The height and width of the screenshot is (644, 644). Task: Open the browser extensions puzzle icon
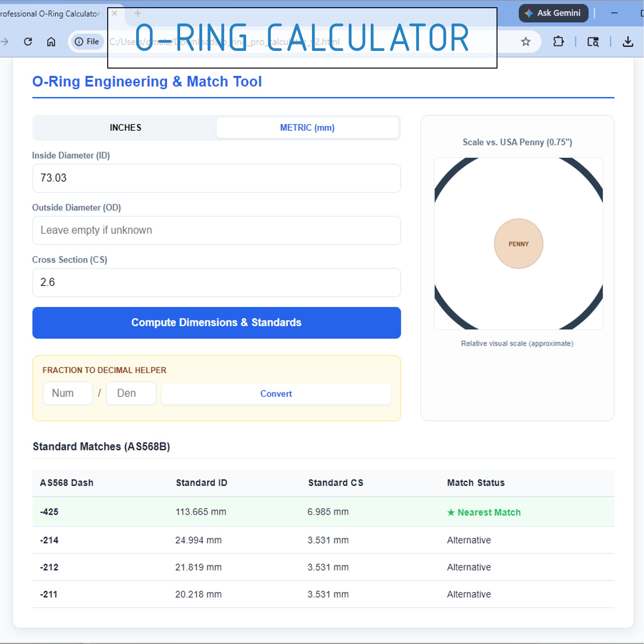(558, 42)
